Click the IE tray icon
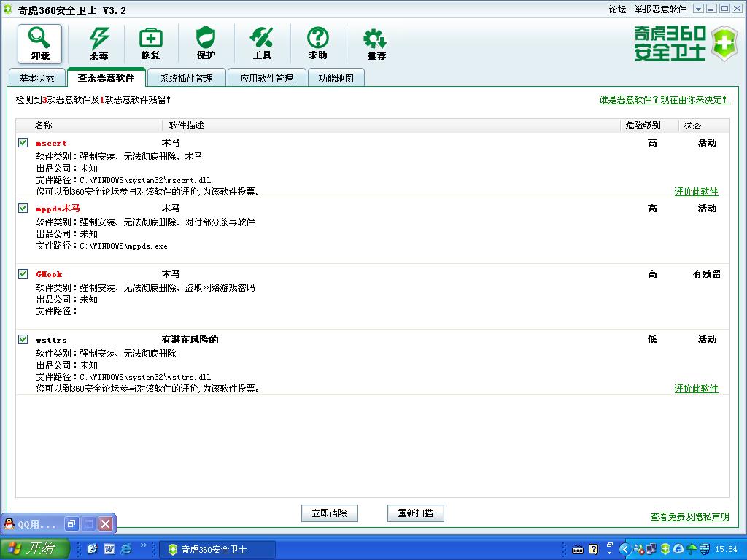 pyautogui.click(x=678, y=550)
